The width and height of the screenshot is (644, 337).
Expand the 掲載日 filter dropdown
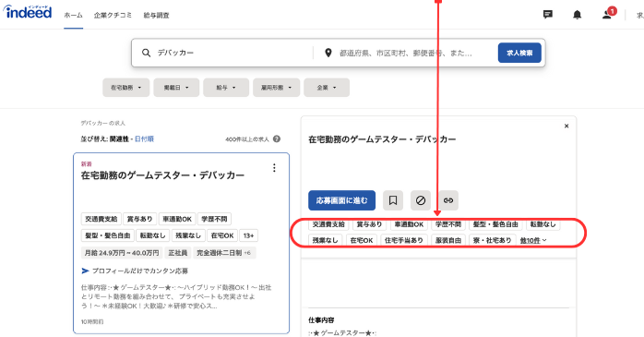pos(176,88)
